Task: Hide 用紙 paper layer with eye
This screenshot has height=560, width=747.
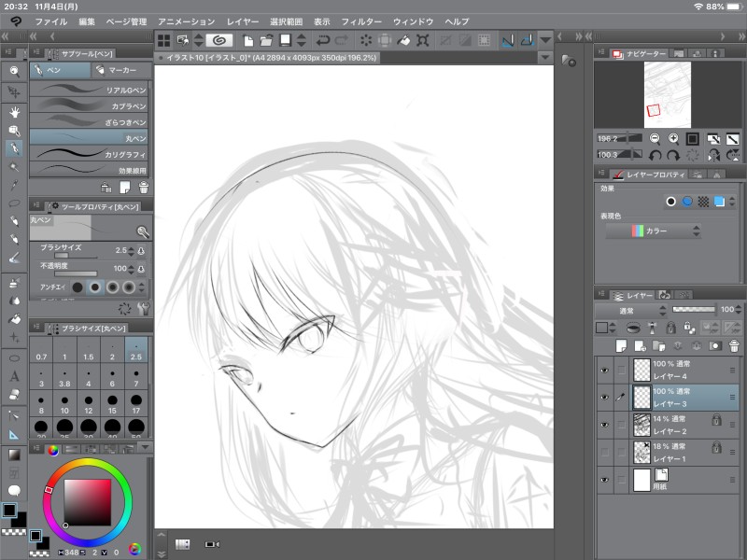Action: (604, 480)
